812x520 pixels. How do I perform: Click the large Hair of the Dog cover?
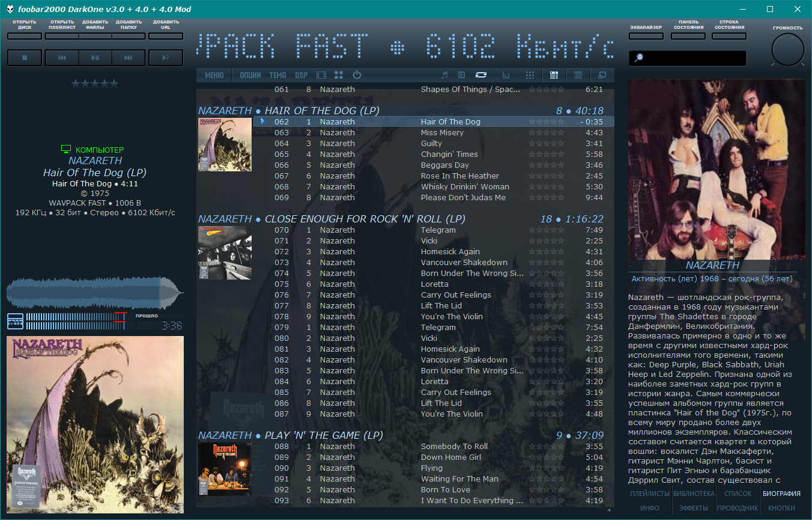pyautogui.click(x=95, y=424)
